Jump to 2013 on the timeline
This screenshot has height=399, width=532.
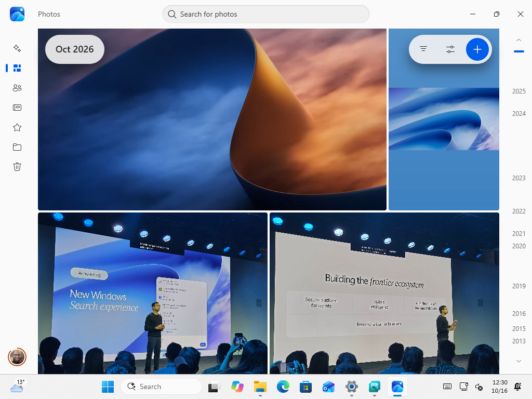[519, 341]
